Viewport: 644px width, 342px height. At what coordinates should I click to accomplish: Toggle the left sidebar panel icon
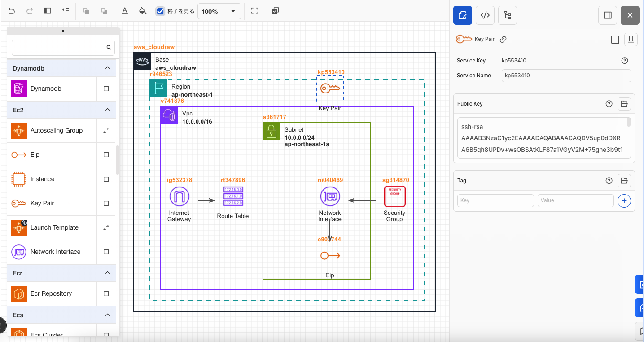pyautogui.click(x=48, y=11)
